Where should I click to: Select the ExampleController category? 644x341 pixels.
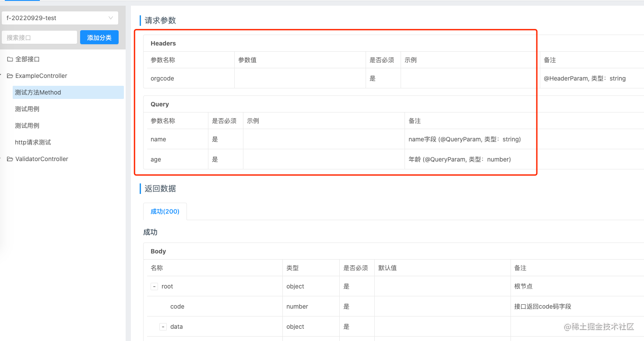click(41, 76)
